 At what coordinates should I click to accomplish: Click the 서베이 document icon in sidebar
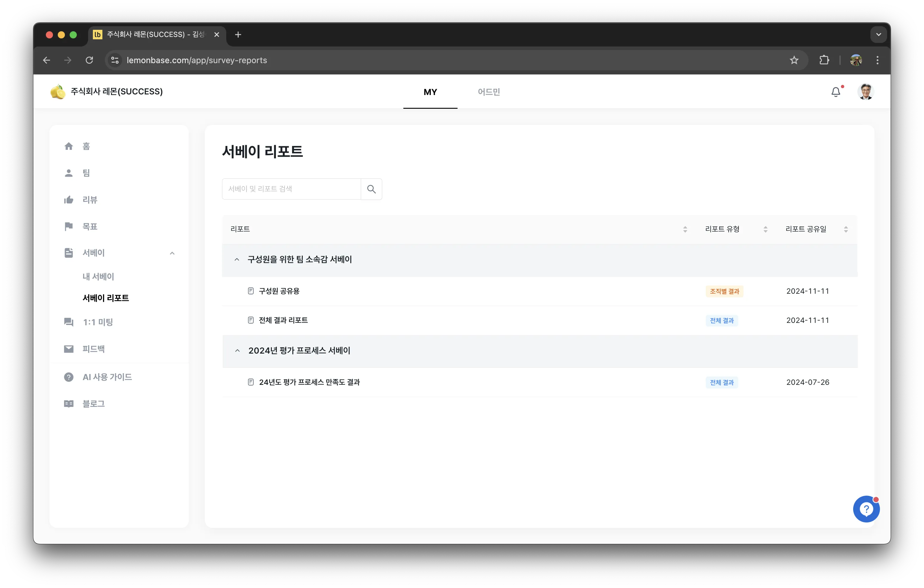[x=69, y=253]
